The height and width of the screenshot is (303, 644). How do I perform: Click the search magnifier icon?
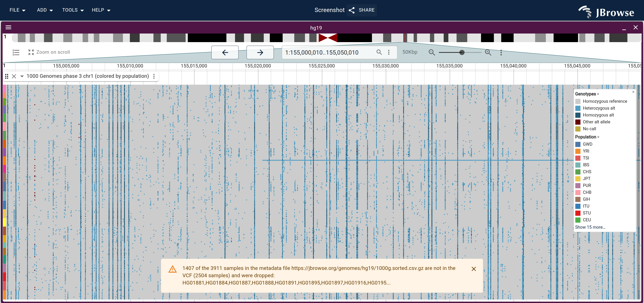coord(379,52)
